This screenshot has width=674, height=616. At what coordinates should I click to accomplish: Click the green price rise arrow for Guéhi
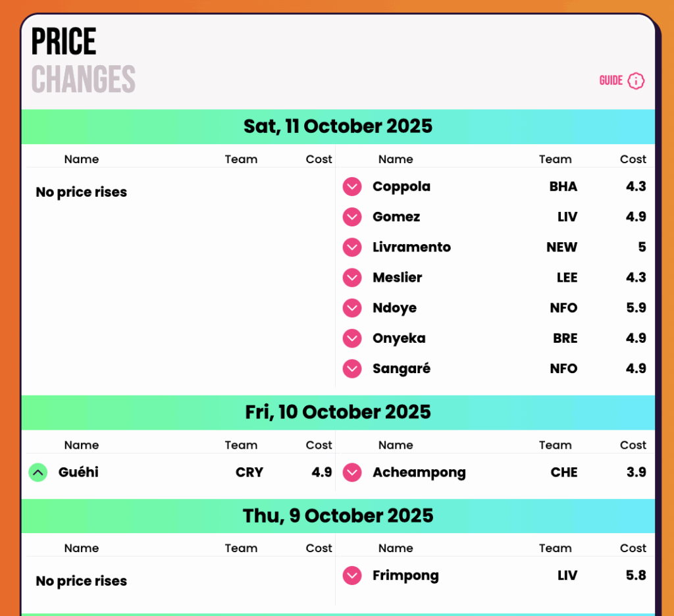pyautogui.click(x=38, y=473)
